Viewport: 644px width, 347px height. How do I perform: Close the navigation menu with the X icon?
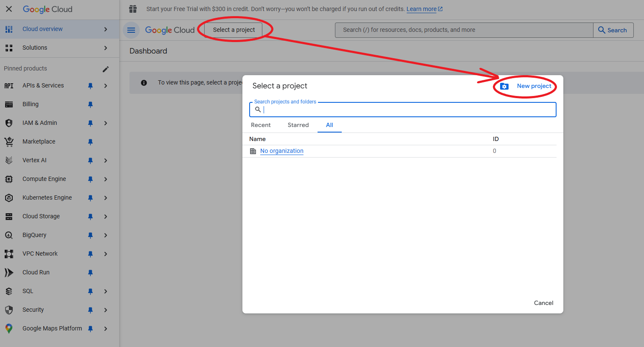tap(9, 9)
